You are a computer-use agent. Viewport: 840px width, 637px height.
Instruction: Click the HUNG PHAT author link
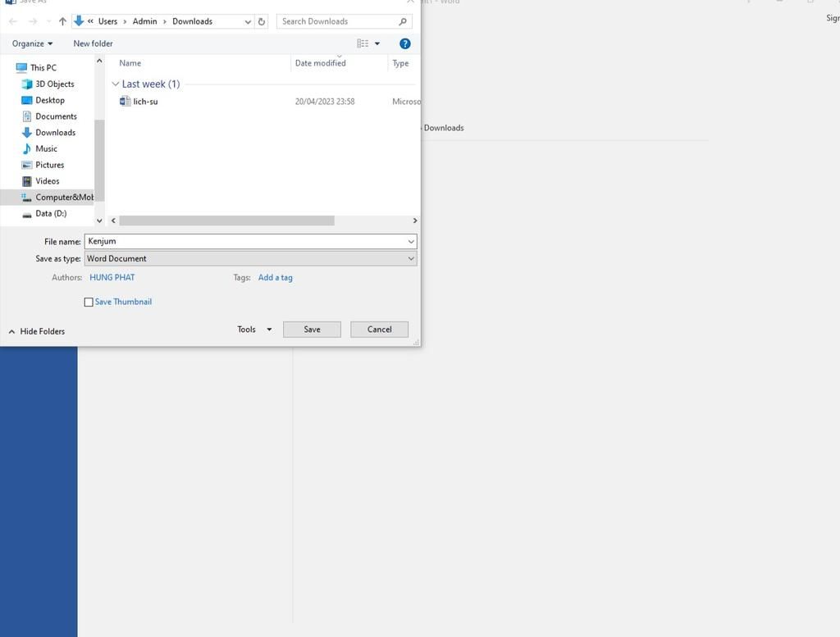point(112,277)
